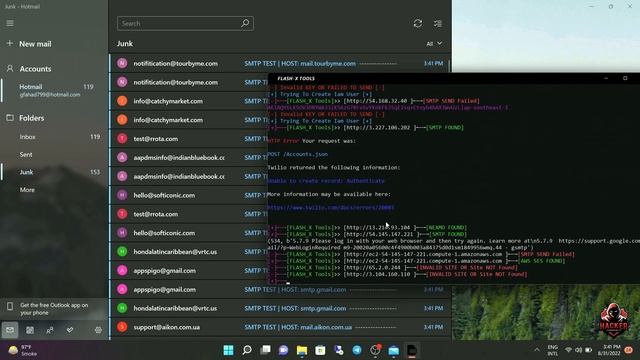Click the magnifier search icon in Mail
The width and height of the screenshot is (640, 360).
[x=245, y=23]
